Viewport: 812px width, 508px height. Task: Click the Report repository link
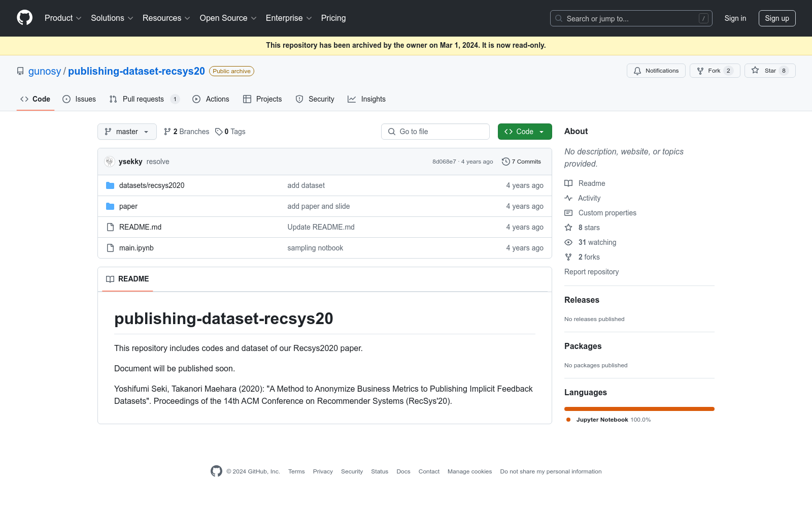coord(591,272)
